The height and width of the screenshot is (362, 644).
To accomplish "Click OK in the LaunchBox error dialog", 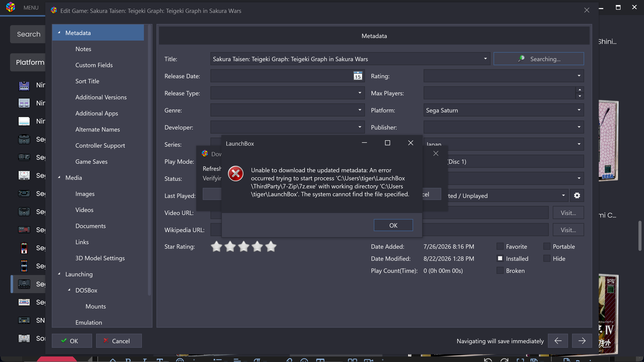I will coord(393,225).
